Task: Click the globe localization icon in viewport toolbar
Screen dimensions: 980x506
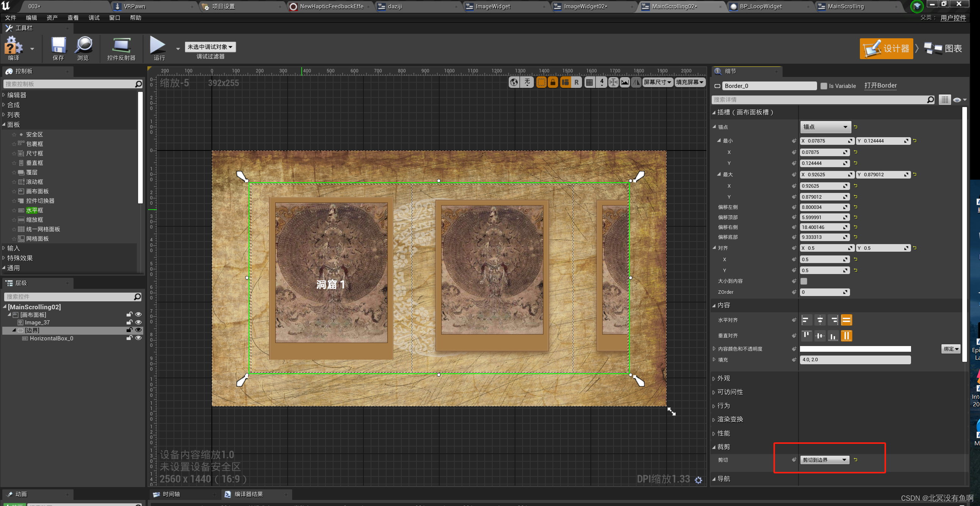Action: [x=514, y=82]
